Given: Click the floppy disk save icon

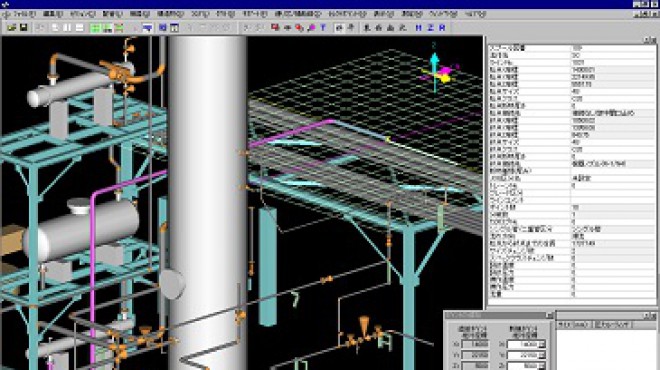Looking at the screenshot, I should 24,28.
